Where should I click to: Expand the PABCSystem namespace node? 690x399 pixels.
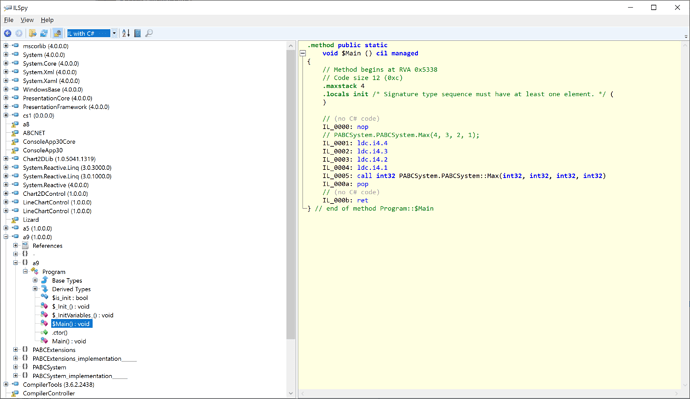click(x=16, y=367)
